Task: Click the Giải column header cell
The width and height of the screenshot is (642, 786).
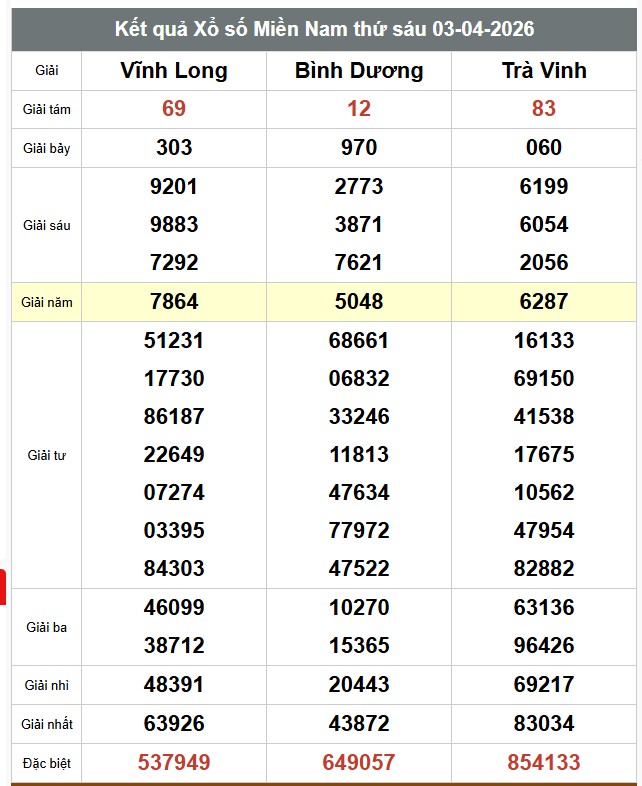Action: [x=46, y=71]
